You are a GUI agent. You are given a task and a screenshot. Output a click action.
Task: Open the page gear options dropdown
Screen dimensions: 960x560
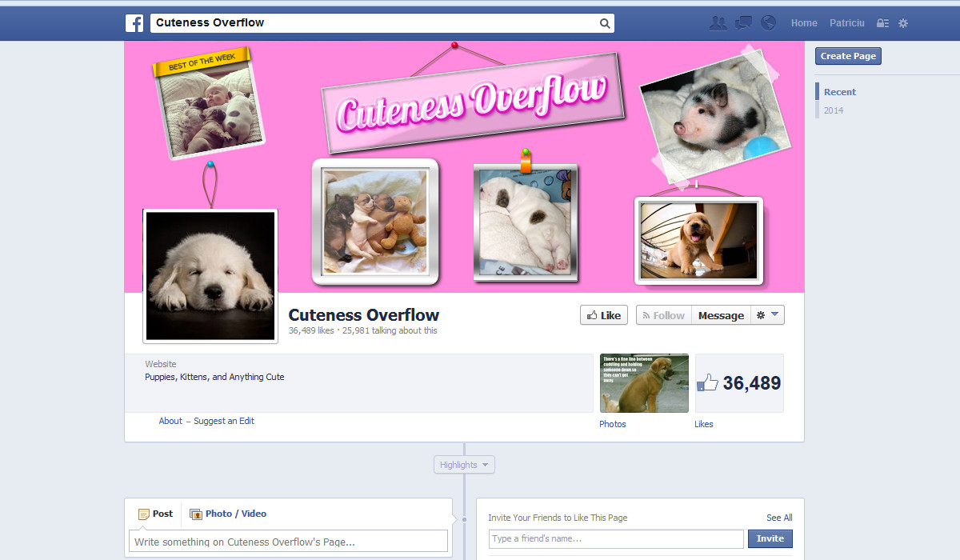(767, 315)
